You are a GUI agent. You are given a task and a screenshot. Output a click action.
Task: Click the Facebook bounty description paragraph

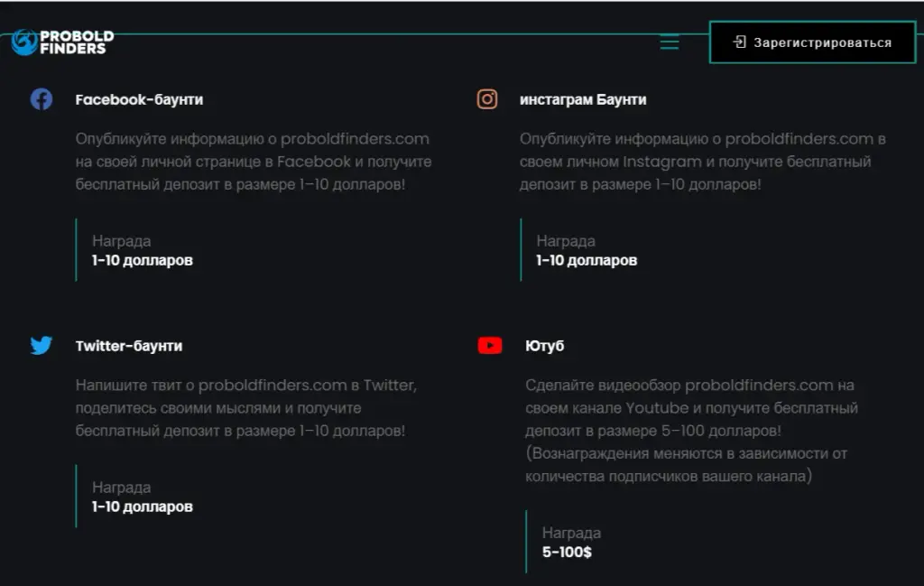[x=254, y=162]
